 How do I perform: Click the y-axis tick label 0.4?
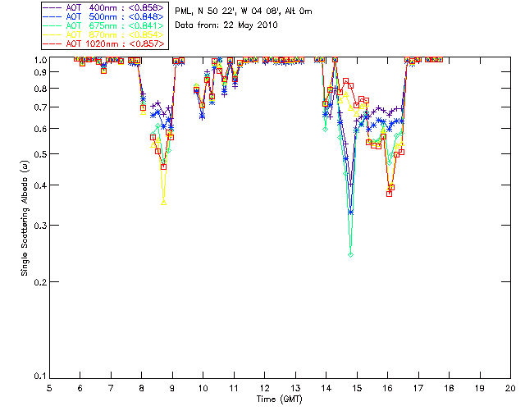(40, 185)
